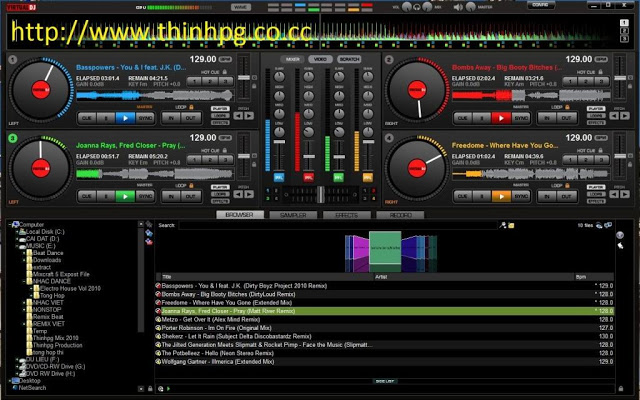Toggle the loop lock icon on deck 3

[x=191, y=185]
